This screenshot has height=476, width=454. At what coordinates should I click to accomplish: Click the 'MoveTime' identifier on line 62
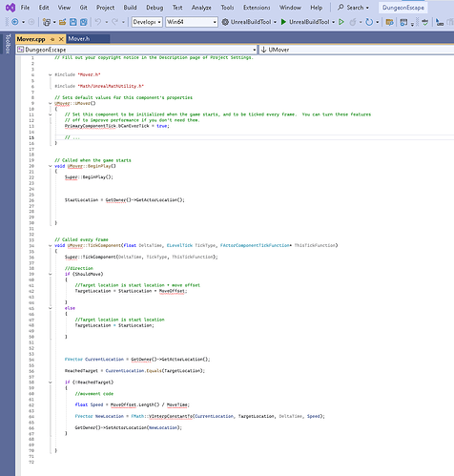tap(177, 404)
